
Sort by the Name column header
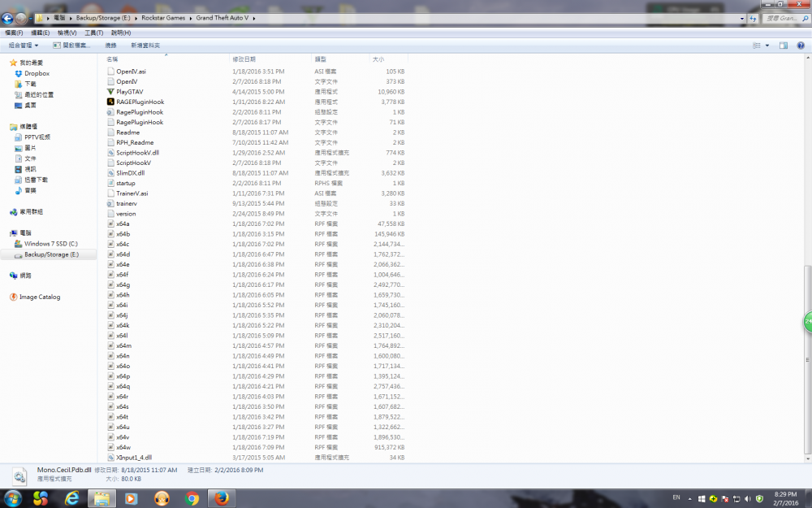(x=166, y=59)
